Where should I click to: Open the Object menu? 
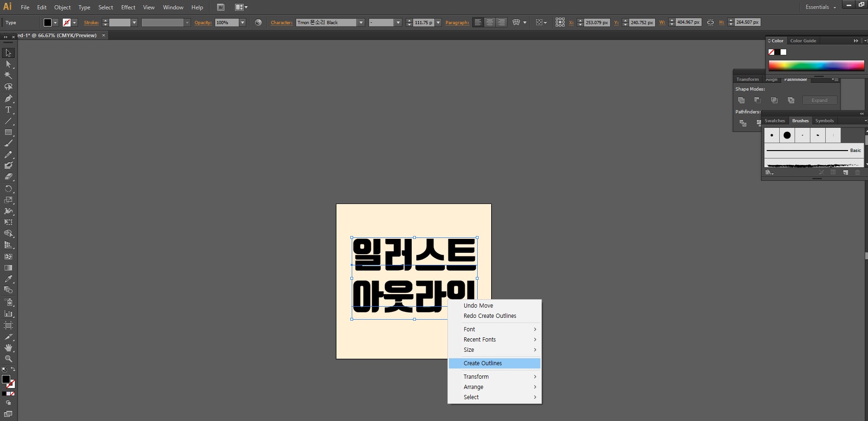tap(62, 7)
